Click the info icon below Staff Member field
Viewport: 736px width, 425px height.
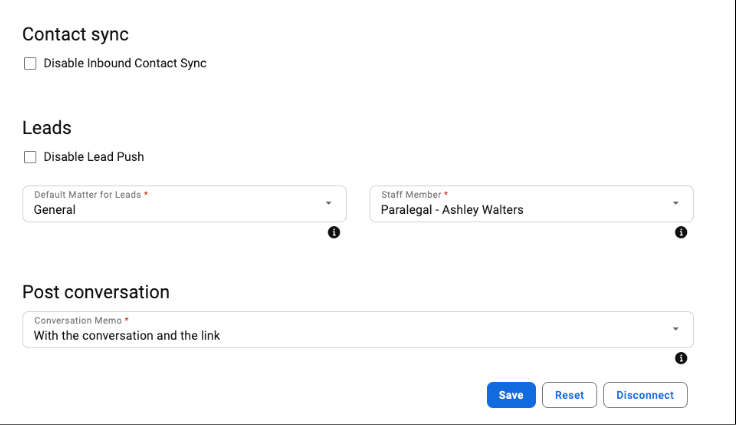[681, 232]
